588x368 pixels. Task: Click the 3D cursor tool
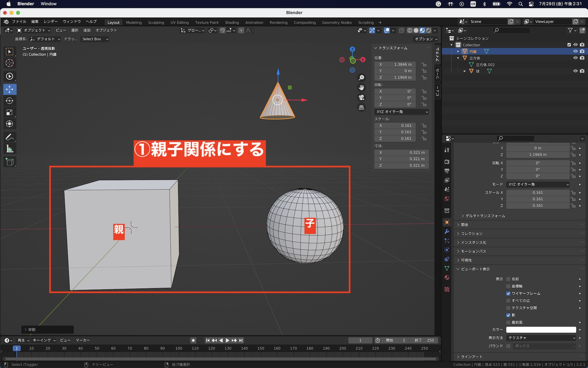pyautogui.click(x=9, y=63)
